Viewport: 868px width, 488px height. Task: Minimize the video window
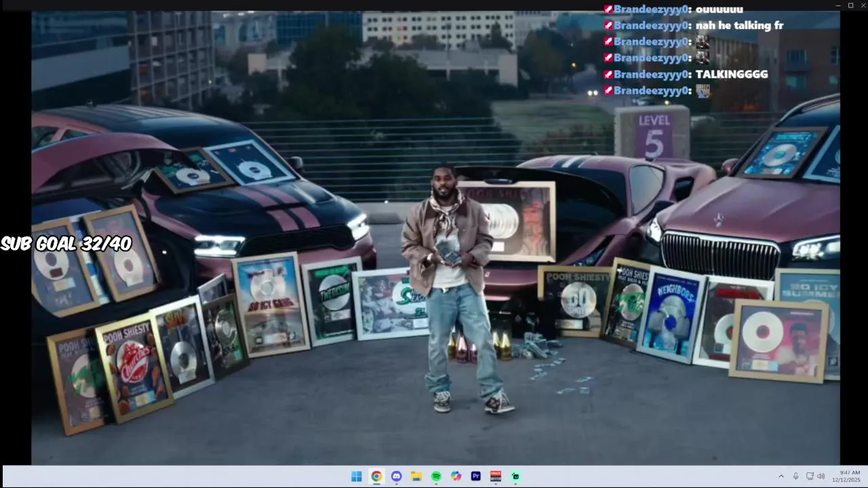(x=837, y=5)
